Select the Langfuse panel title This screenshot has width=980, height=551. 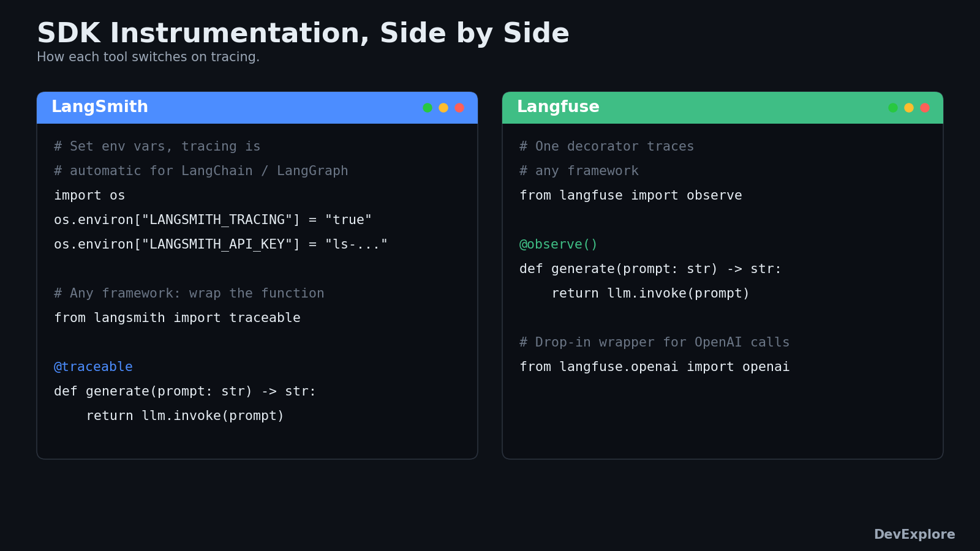558,107
